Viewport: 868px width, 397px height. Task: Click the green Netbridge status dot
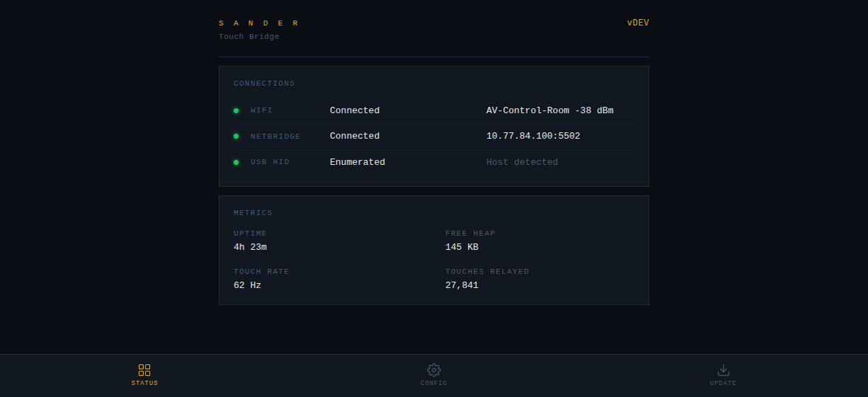[236, 136]
